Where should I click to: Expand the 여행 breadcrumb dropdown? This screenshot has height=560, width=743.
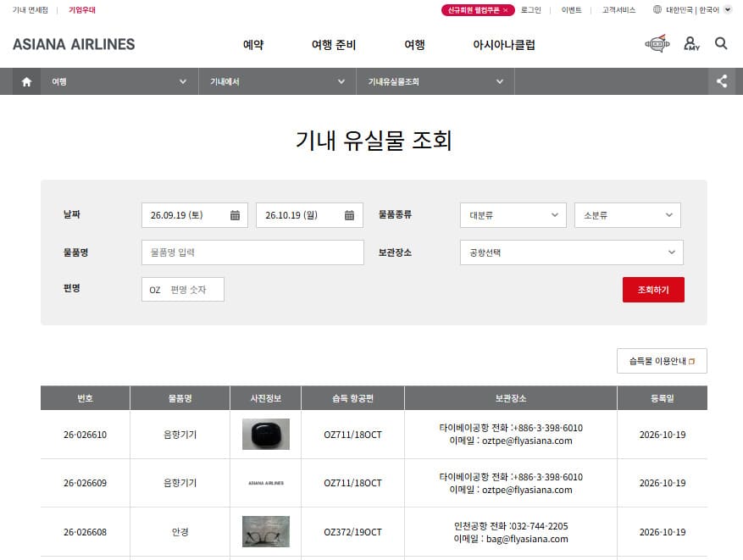click(x=119, y=81)
